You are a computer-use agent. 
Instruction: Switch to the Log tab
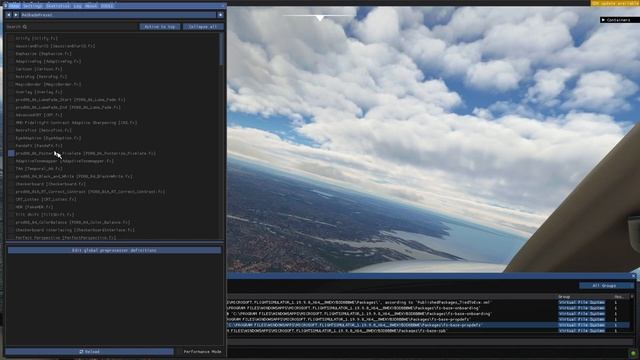click(x=77, y=6)
